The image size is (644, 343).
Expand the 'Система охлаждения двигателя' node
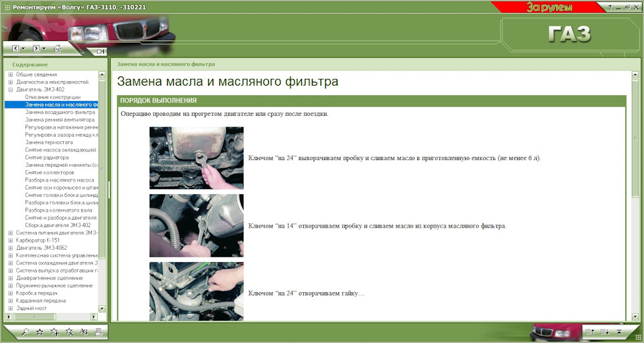(x=11, y=263)
